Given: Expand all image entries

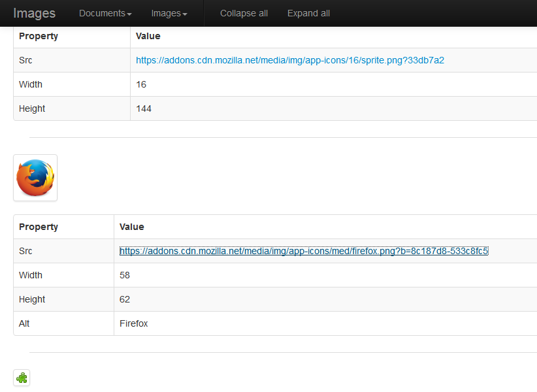Looking at the screenshot, I should (x=308, y=13).
